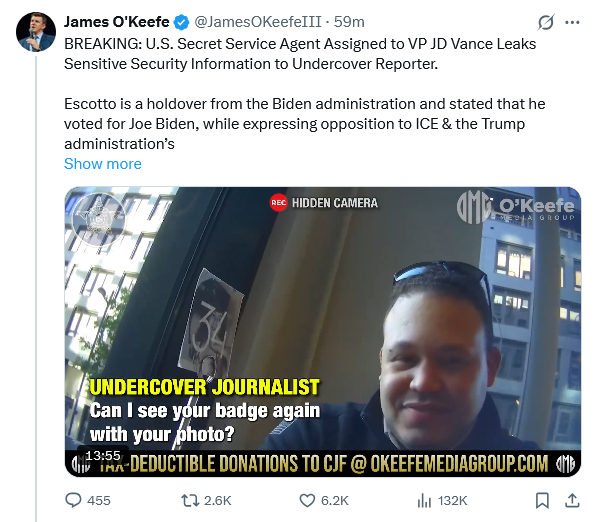The height and width of the screenshot is (522, 598).
Task: Open the 59m timestamp link
Action: point(349,22)
